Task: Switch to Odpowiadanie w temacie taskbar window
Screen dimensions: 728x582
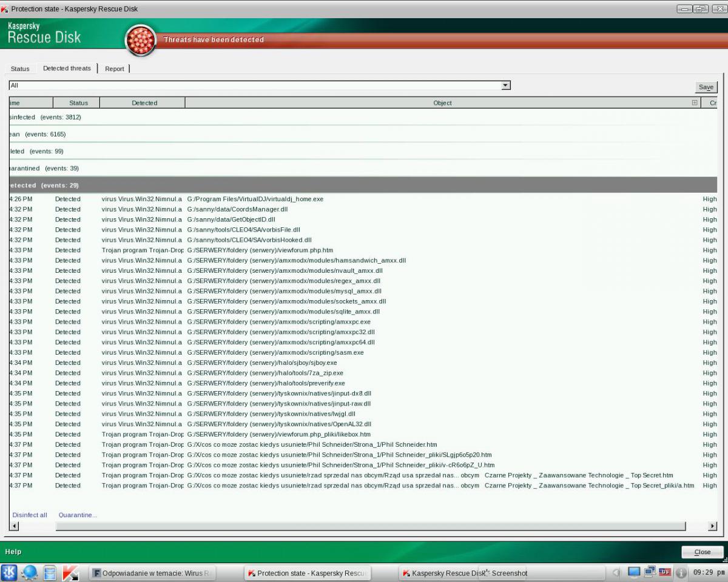Action: [152, 573]
